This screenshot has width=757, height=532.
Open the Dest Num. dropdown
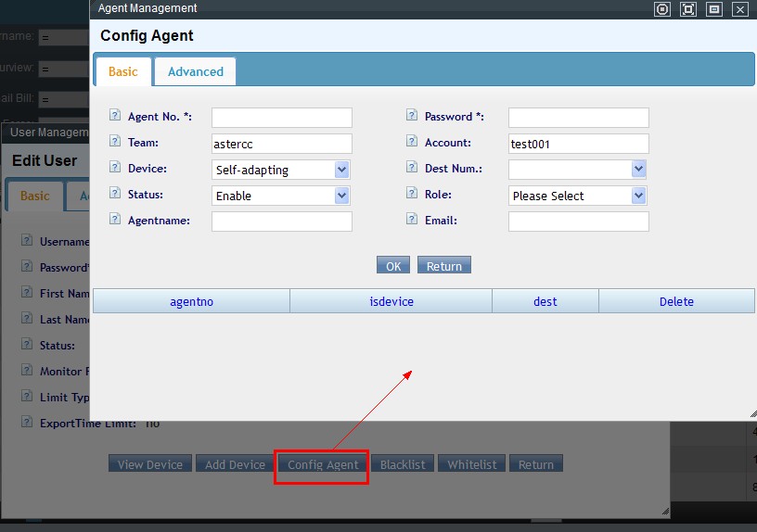pyautogui.click(x=638, y=169)
